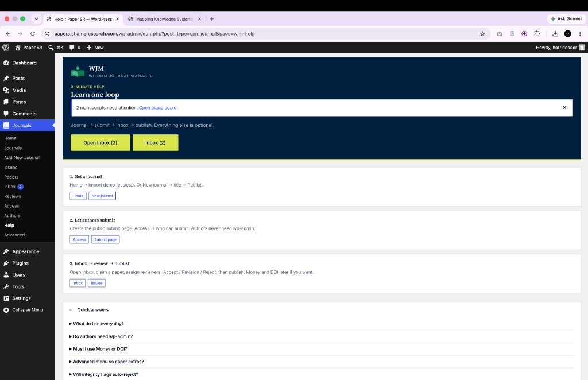
Task: Open a new browser tab
Action: coord(211,19)
